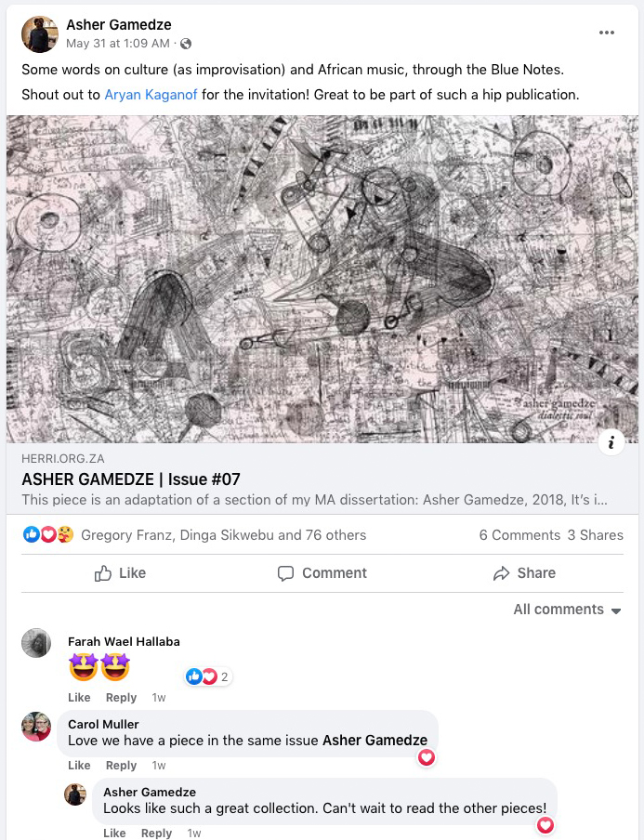Open the list of people who reacted
This screenshot has height=840, width=644.
[223, 535]
